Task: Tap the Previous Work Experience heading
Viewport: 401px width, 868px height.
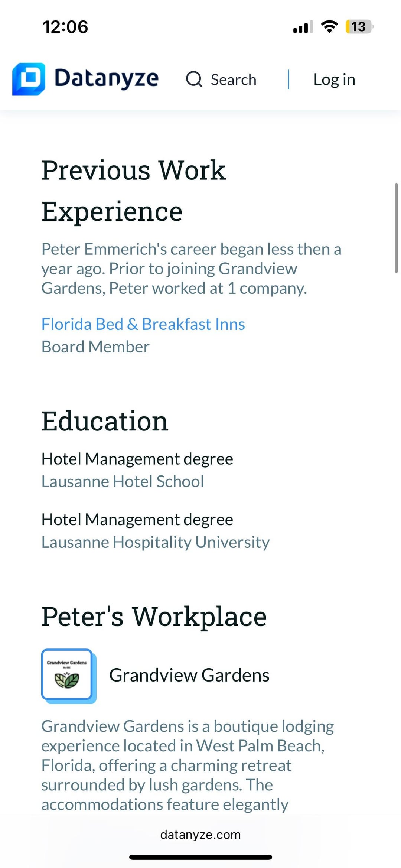Action: coord(134,191)
